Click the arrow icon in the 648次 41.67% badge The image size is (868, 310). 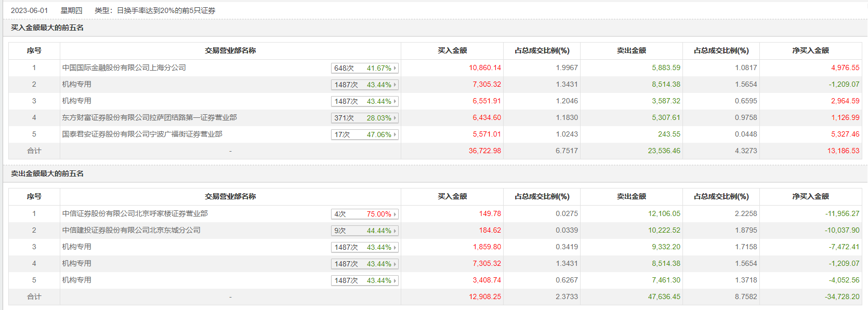coord(395,68)
